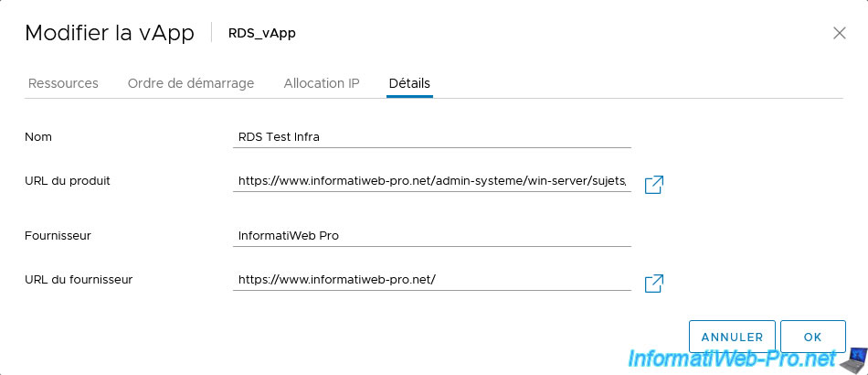Focus the URL du fournisseur text field
The width and height of the screenshot is (868, 375).
(x=432, y=280)
